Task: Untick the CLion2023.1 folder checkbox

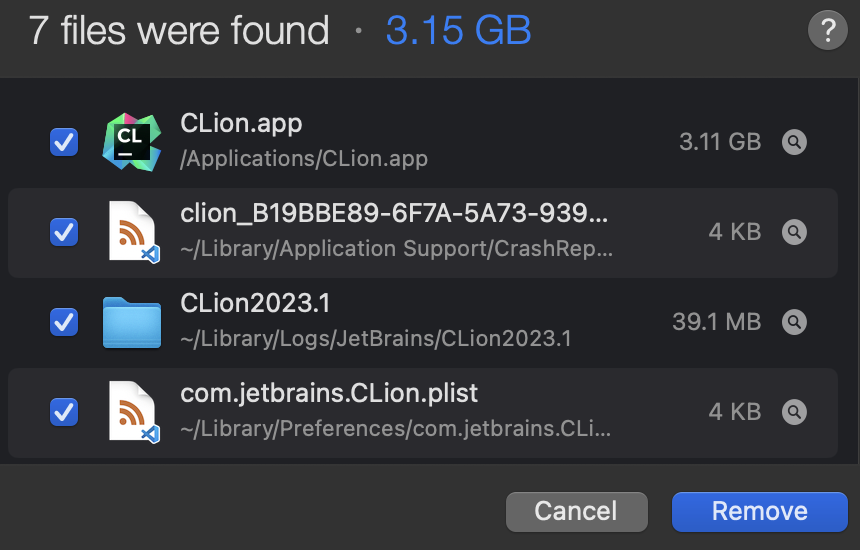Action: click(x=64, y=322)
